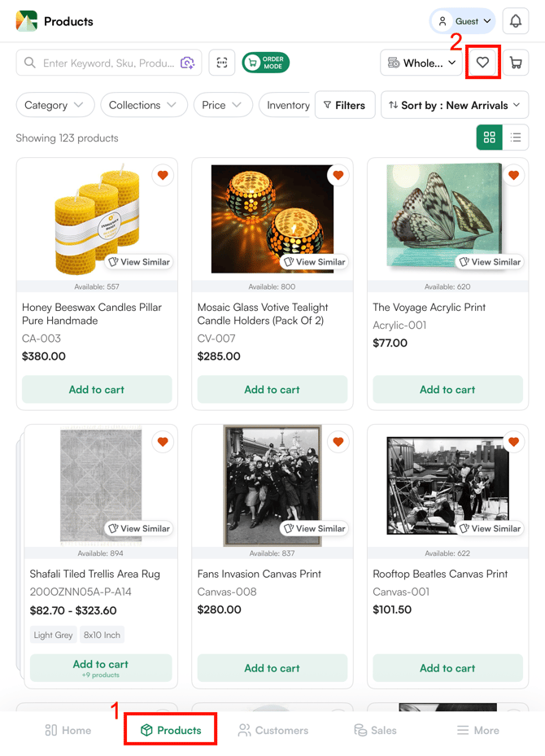Image resolution: width=545 pixels, height=756 pixels.
Task: Toggle heart on Shafali Tiled Trellis Rug
Action: pos(163,442)
